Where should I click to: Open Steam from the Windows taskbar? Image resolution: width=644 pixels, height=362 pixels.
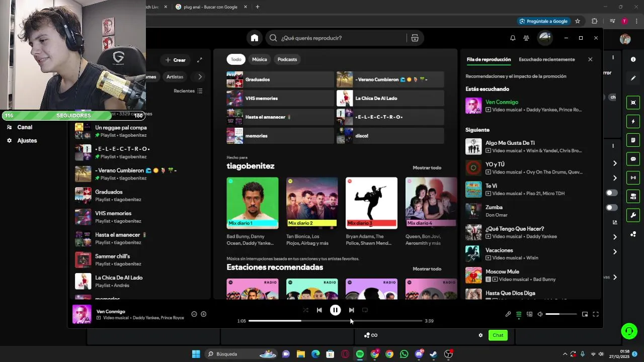pos(433,354)
